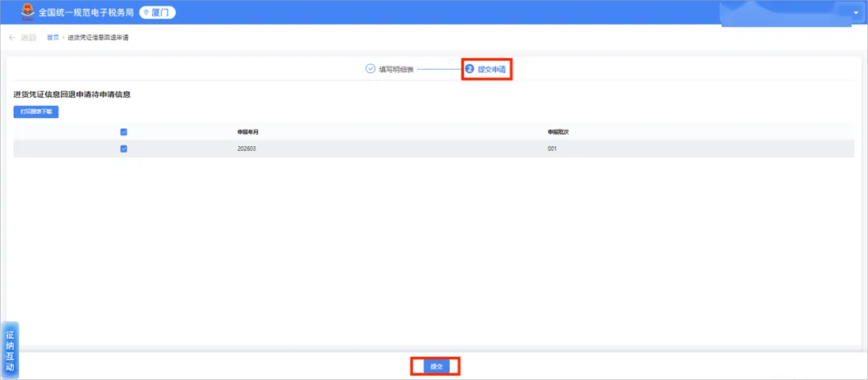Viewport: 868px width, 380px height.
Task: Expand the user account dropdown arrow at top right
Action: pyautogui.click(x=856, y=12)
